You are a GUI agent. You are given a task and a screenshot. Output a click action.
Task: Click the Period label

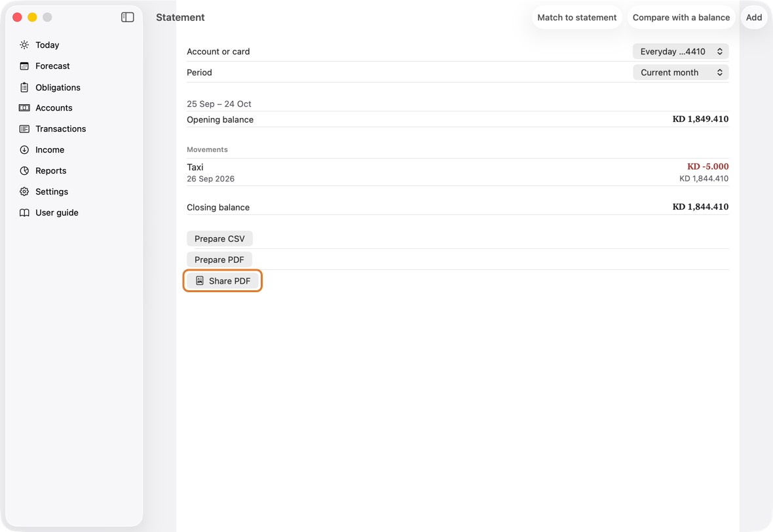[x=199, y=73]
